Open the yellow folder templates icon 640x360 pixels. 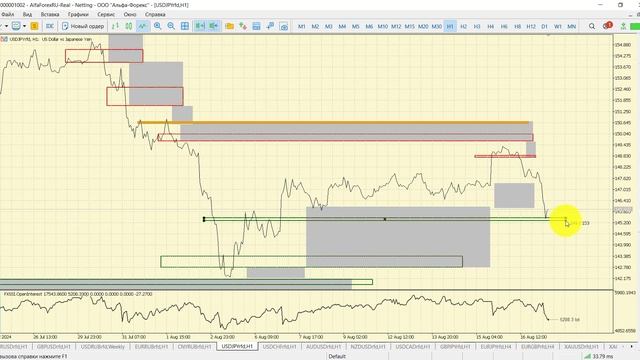click(x=229, y=26)
